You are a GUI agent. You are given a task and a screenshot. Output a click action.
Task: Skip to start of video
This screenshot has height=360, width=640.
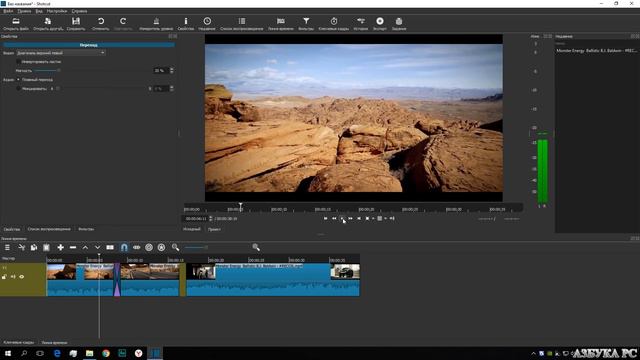(325, 218)
